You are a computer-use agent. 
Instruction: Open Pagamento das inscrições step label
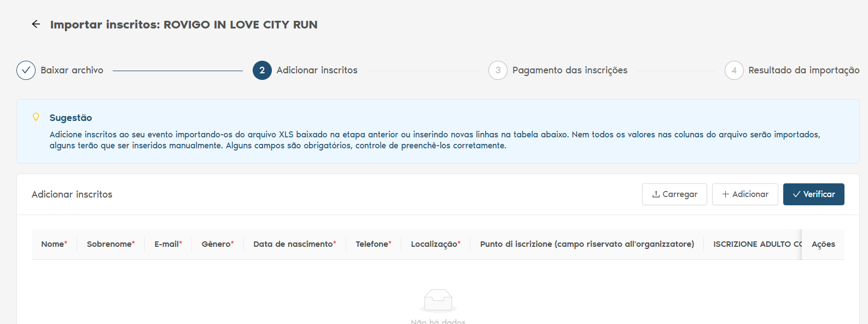(569, 70)
